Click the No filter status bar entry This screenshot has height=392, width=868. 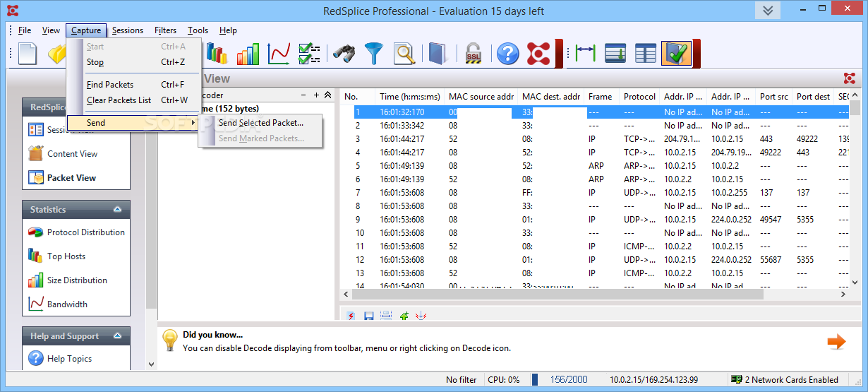click(461, 380)
